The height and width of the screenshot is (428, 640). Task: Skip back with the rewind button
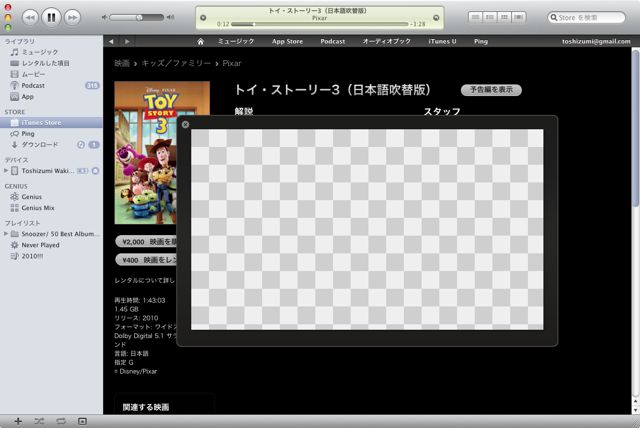click(30, 18)
